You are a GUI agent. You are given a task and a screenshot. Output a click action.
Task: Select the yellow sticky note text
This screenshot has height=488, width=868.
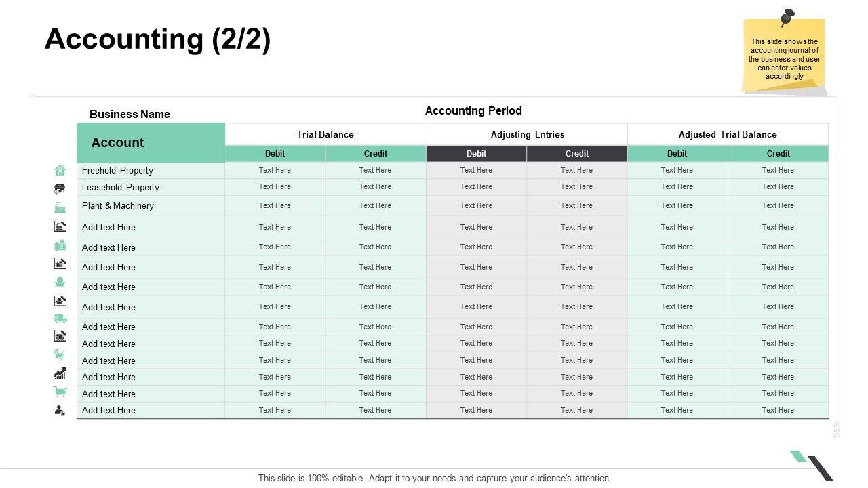point(785,59)
